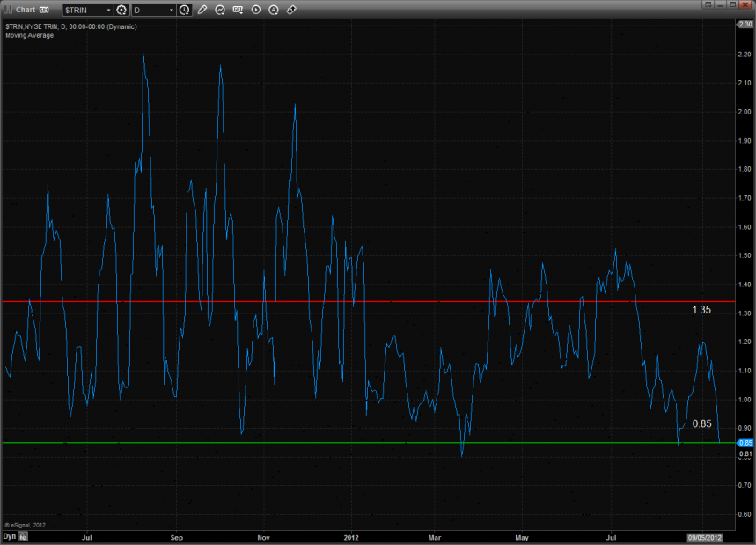Open the studies chart-line icon menu
Viewport: 756px width, 545px height.
coord(220,10)
